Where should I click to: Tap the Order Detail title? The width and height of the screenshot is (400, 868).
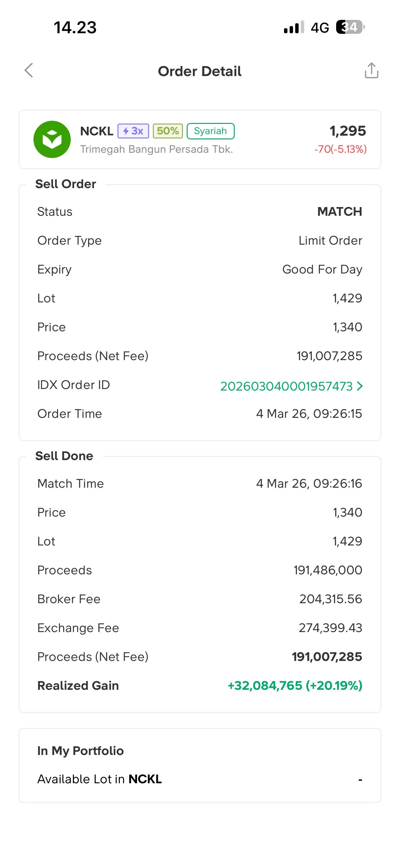coord(200,71)
